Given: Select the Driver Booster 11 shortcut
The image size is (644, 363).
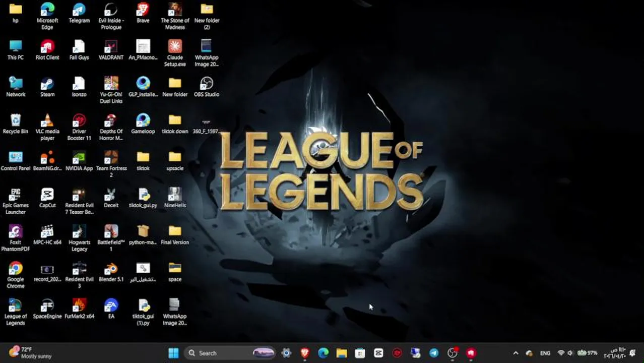Looking at the screenshot, I should point(79,127).
